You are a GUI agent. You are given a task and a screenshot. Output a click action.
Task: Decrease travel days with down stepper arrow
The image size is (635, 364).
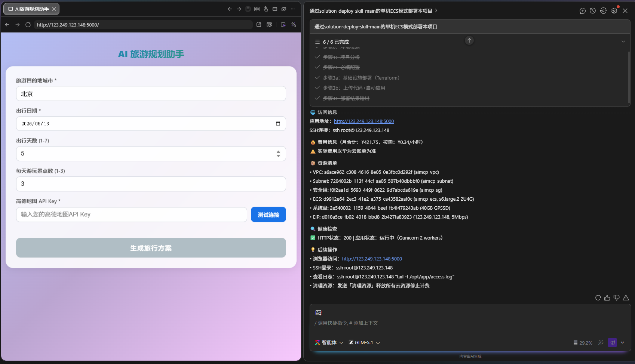pos(278,155)
